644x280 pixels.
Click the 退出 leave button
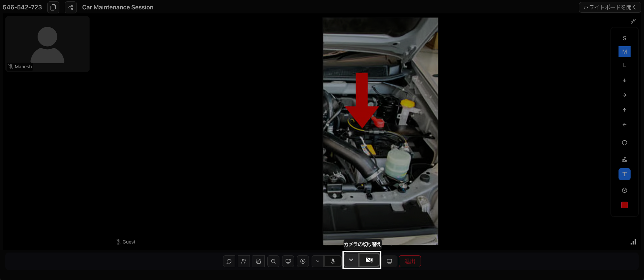pos(410,261)
